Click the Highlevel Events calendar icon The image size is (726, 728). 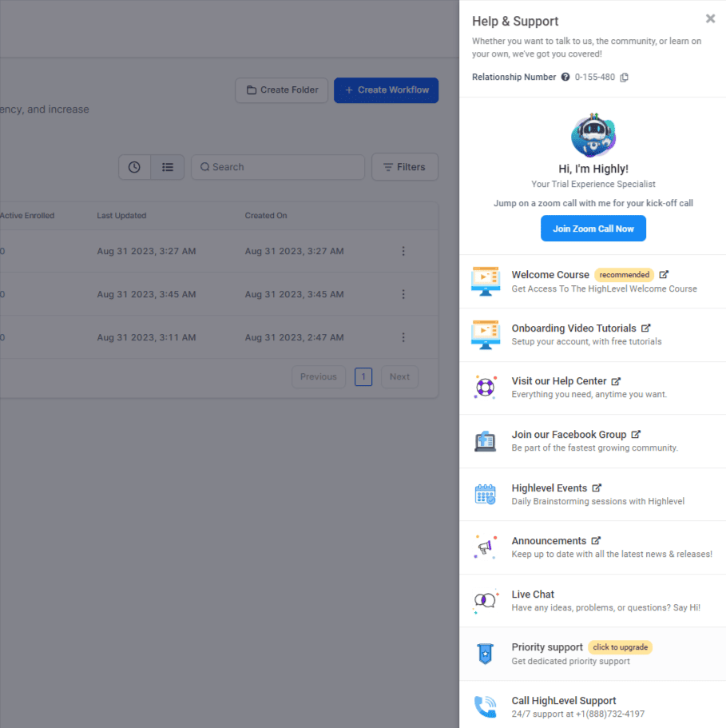point(486,494)
